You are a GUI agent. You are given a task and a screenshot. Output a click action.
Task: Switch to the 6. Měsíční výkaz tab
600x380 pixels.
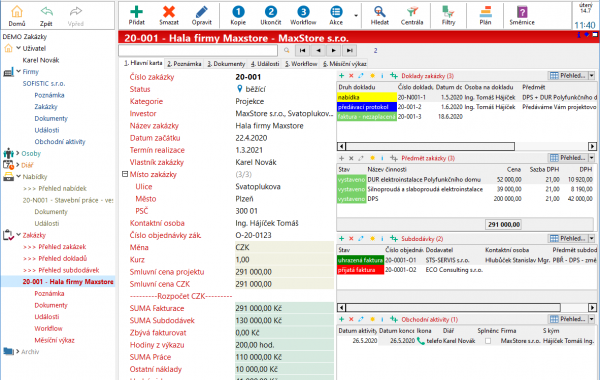click(x=344, y=64)
